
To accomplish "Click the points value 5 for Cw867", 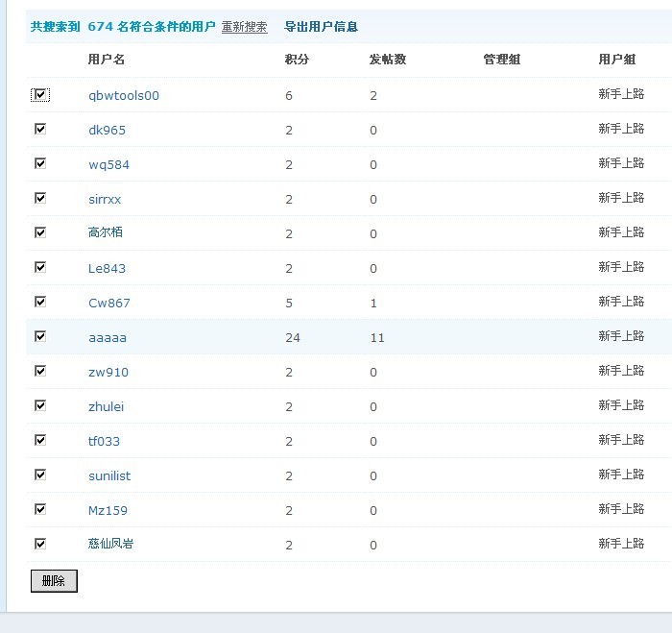I will [289, 304].
